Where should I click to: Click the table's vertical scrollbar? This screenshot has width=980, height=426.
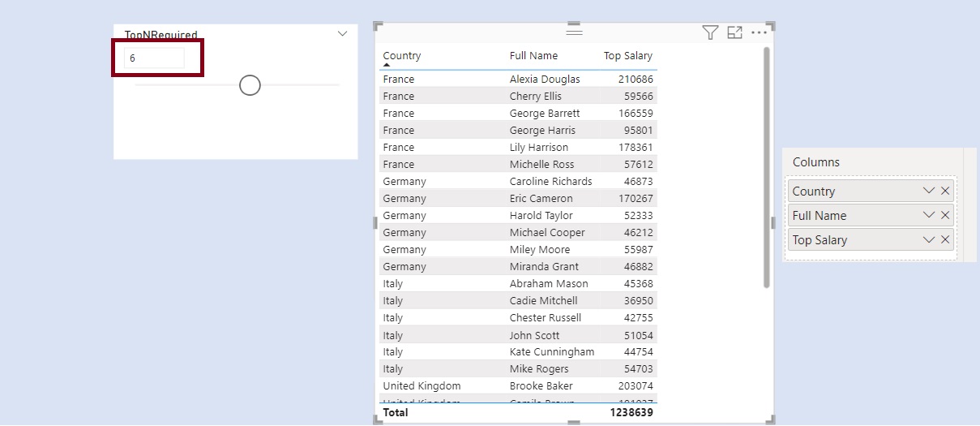click(766, 166)
